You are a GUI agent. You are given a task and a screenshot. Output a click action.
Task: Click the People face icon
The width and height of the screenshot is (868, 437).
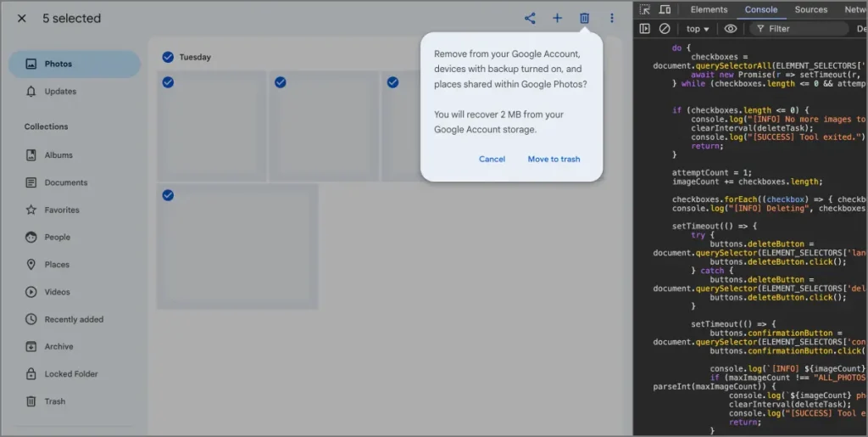coord(31,237)
